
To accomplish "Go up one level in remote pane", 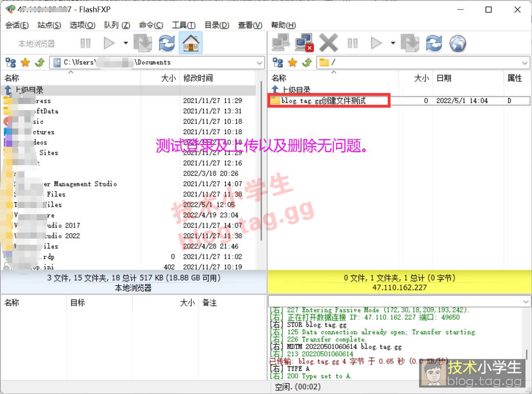I will [307, 62].
